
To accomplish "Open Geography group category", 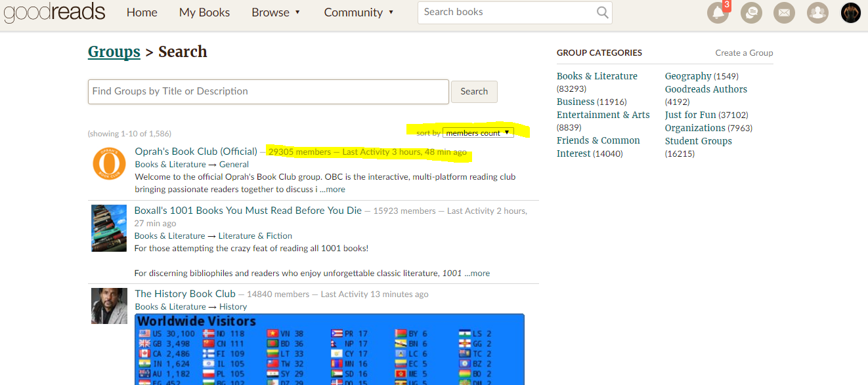I will pyautogui.click(x=688, y=76).
